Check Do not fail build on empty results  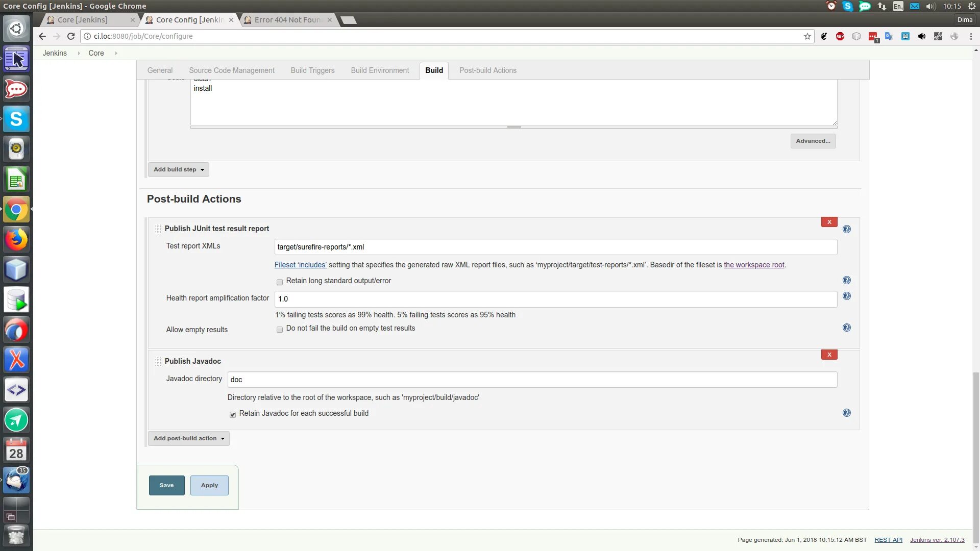point(280,330)
